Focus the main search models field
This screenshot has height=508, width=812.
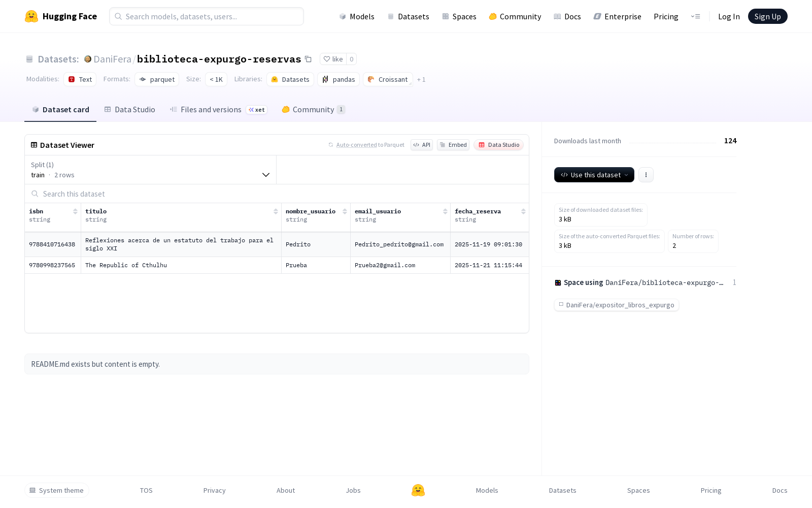pos(207,16)
